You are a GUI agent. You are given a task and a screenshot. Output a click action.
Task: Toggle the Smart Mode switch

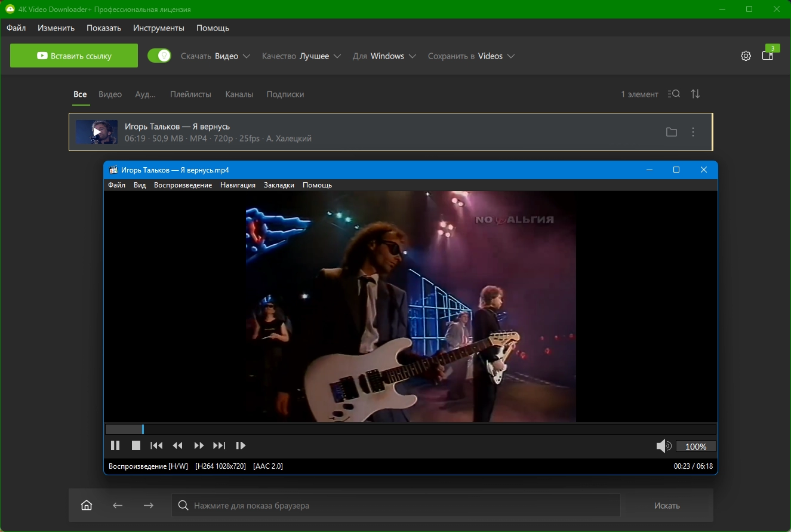click(159, 56)
